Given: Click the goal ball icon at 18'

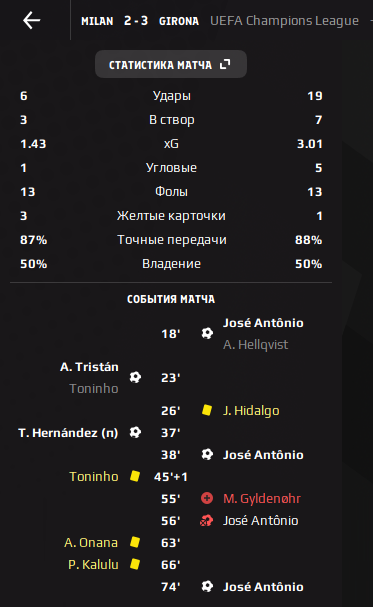Looking at the screenshot, I should [207, 333].
